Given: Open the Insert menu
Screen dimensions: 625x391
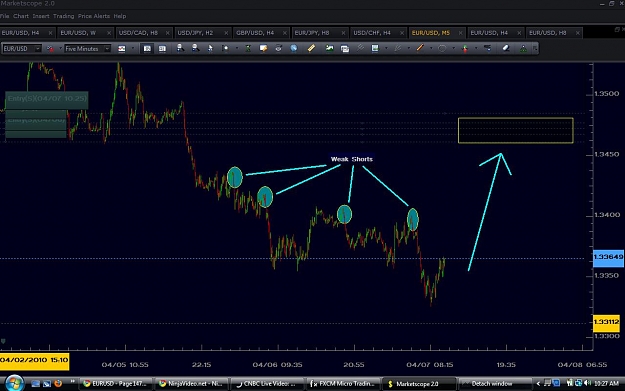Looking at the screenshot, I should 41,16.
